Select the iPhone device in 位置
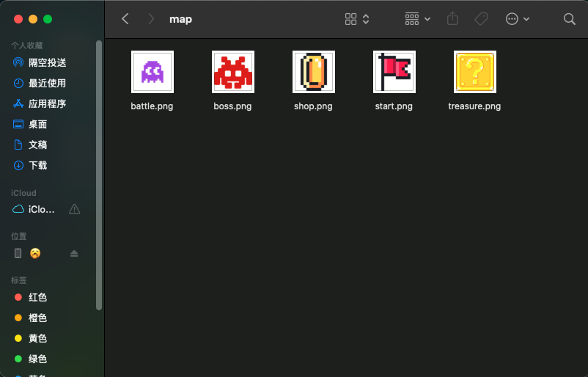This screenshot has height=377, width=588. pyautogui.click(x=26, y=253)
